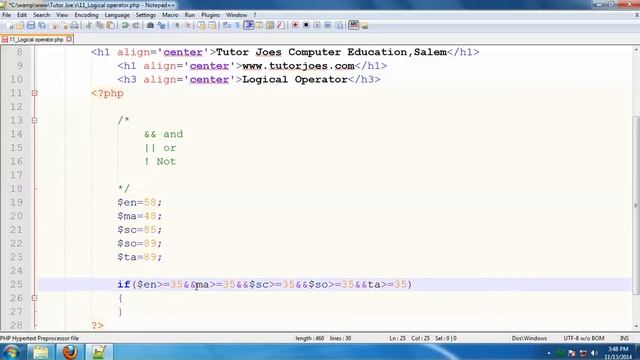Click the scroll down arrow in editor

click(636, 326)
